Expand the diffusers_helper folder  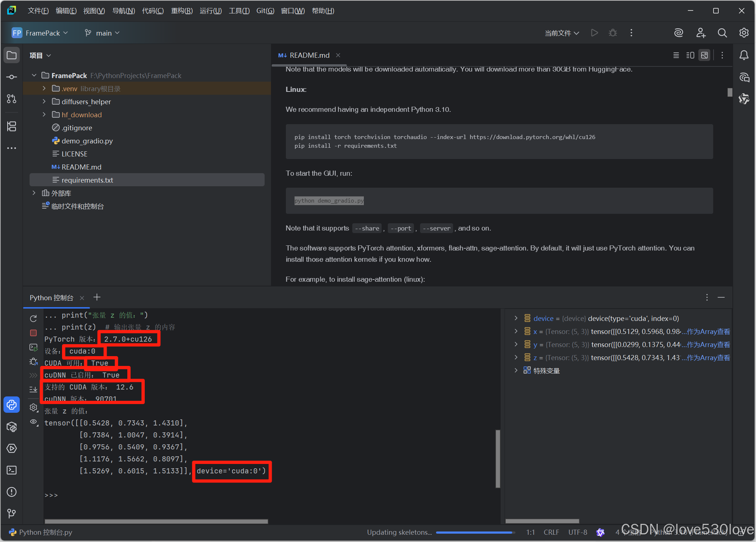tap(44, 102)
